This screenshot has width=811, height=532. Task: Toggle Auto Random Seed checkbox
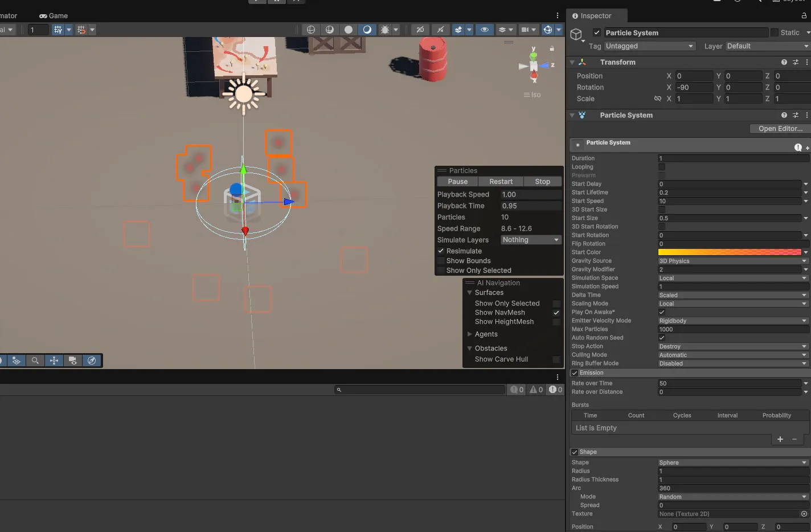[x=662, y=338]
